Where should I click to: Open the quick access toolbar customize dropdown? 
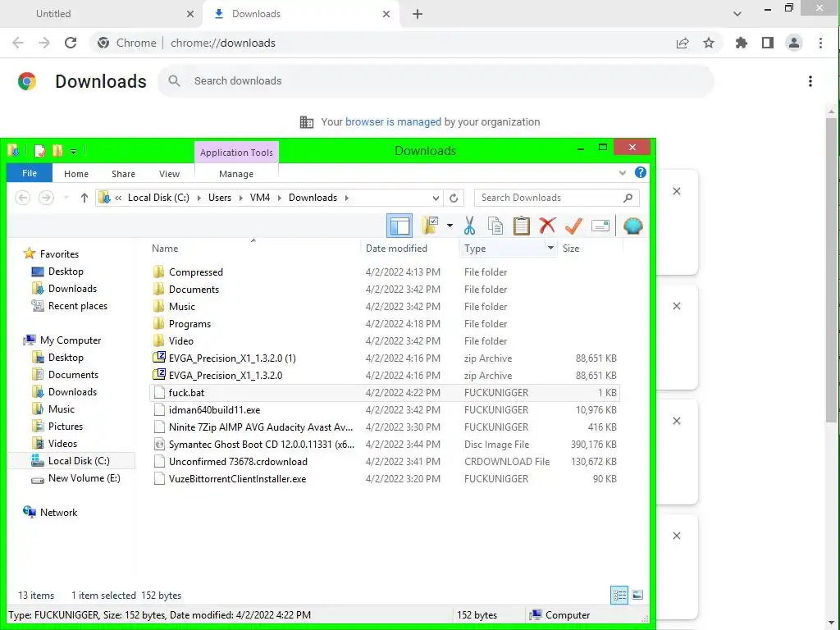[x=73, y=152]
